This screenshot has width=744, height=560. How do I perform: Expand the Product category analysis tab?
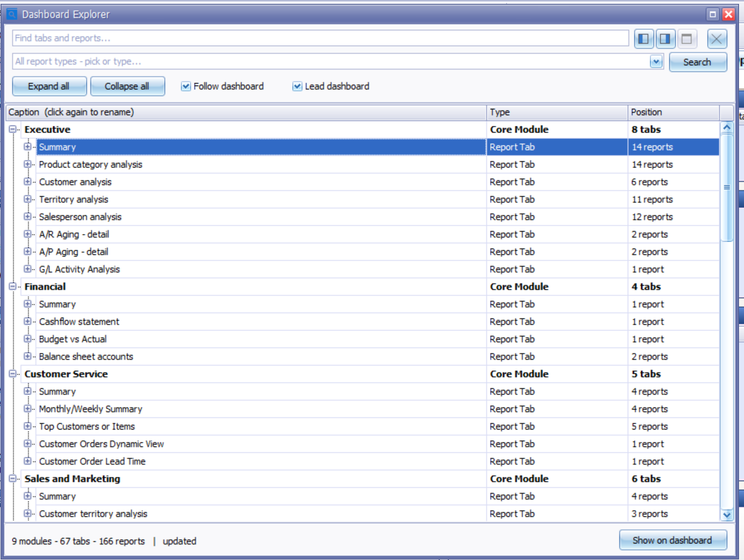27,164
